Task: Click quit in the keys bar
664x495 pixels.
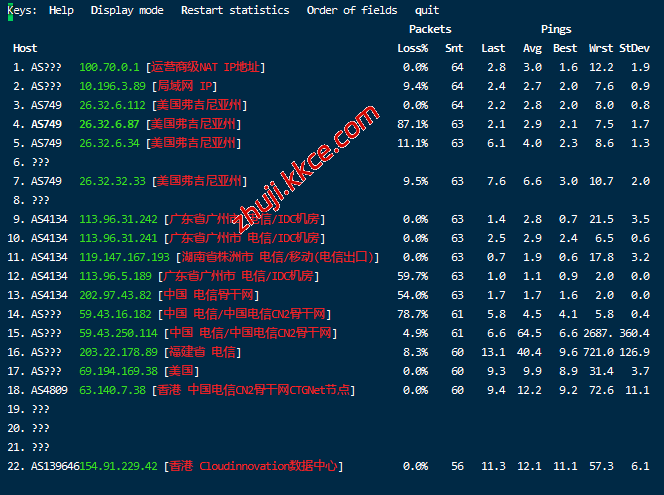Action: [427, 10]
